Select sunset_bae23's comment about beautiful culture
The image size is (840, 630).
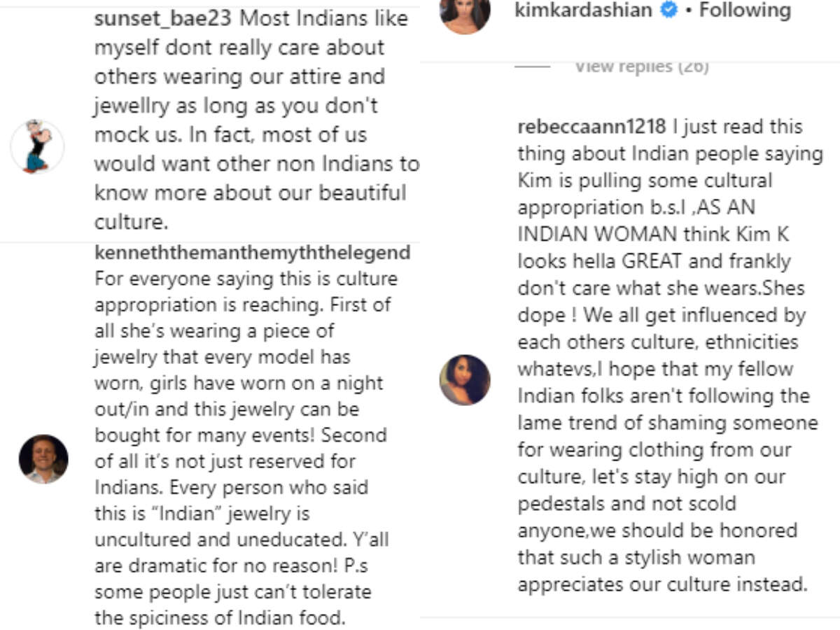pos(256,120)
